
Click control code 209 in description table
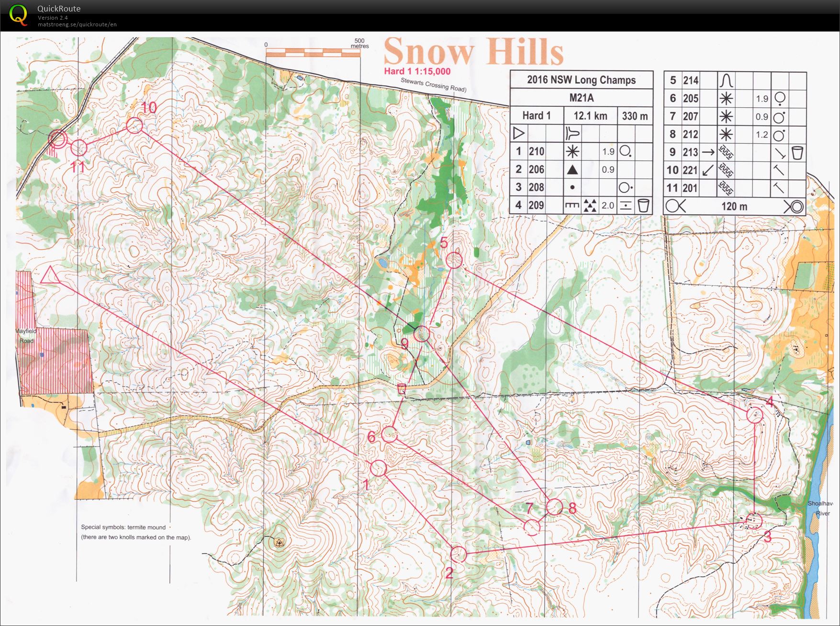(x=536, y=205)
